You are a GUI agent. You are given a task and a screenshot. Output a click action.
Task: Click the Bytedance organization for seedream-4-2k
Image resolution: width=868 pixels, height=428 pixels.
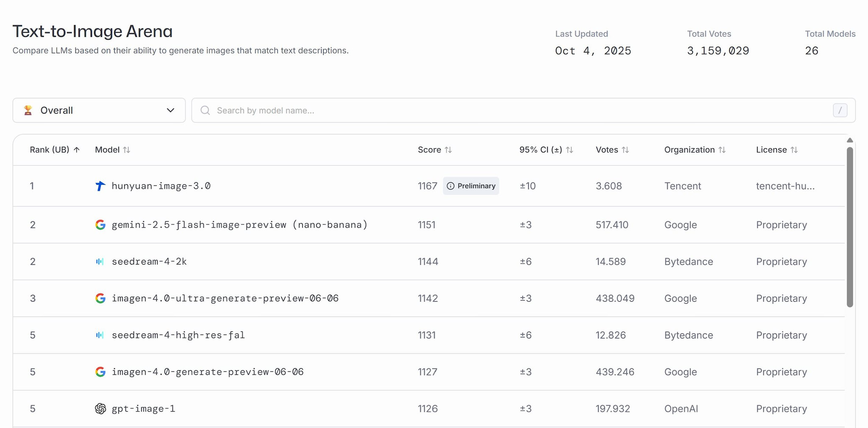click(x=689, y=262)
